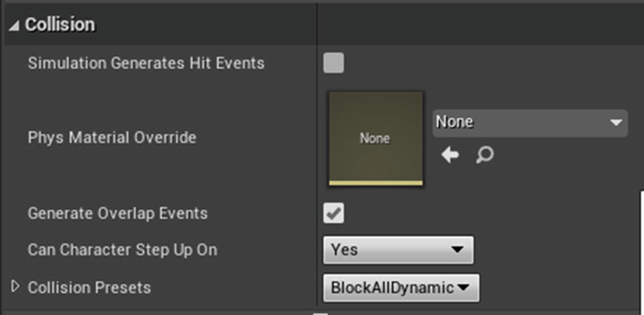644x315 pixels.
Task: Open Can Character Step Up On dropdown
Action: (x=398, y=249)
